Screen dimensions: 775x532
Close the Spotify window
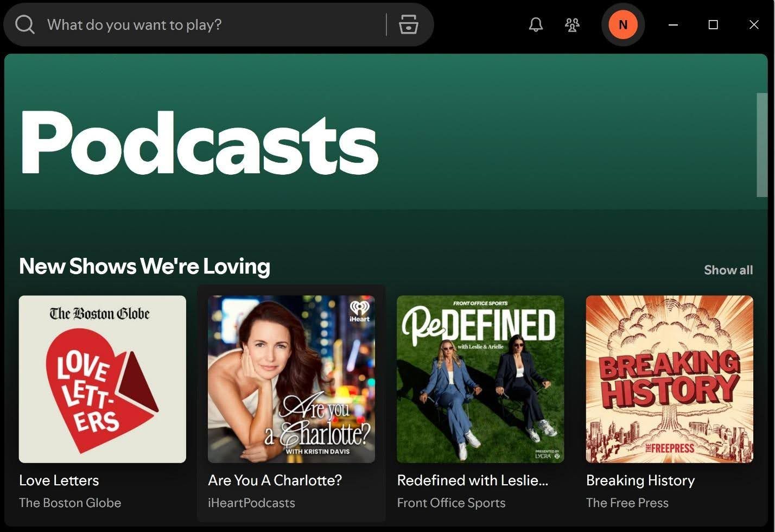754,24
